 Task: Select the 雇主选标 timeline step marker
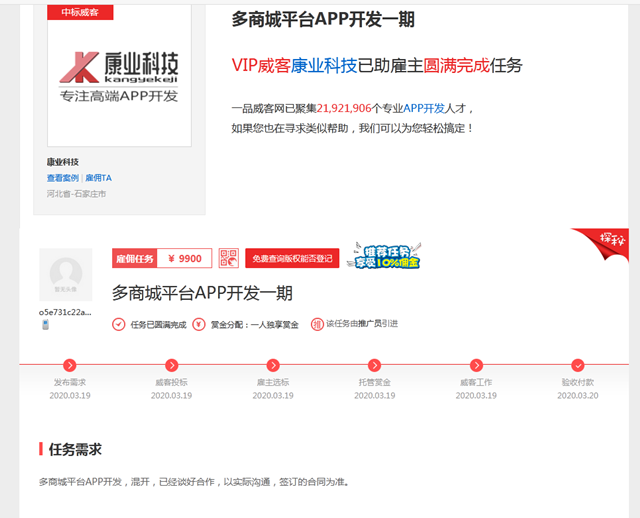(273, 365)
